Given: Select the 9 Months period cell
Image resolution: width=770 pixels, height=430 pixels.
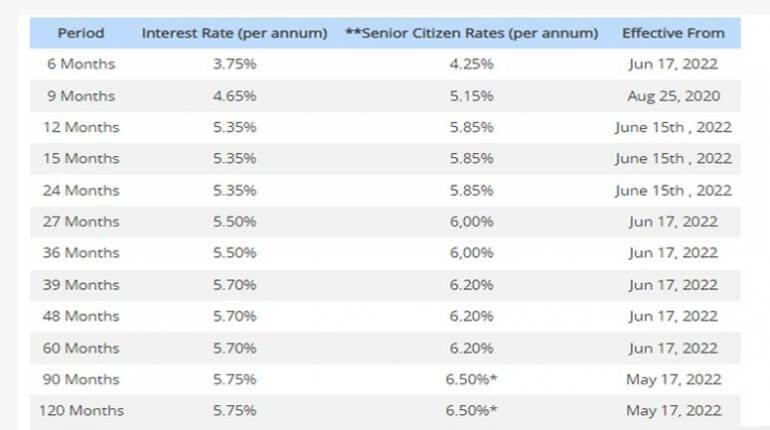Looking at the screenshot, I should click(81, 96).
